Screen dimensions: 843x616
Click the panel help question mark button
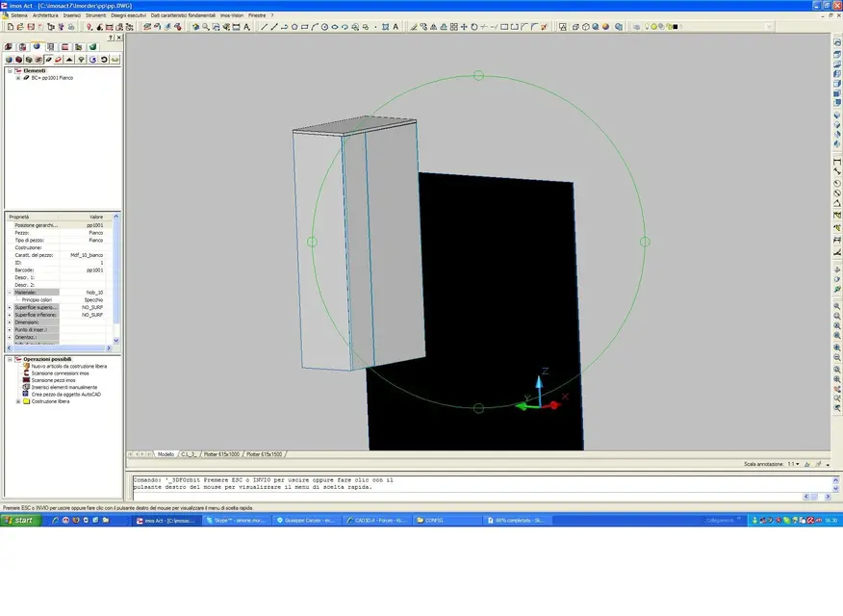pyautogui.click(x=110, y=38)
